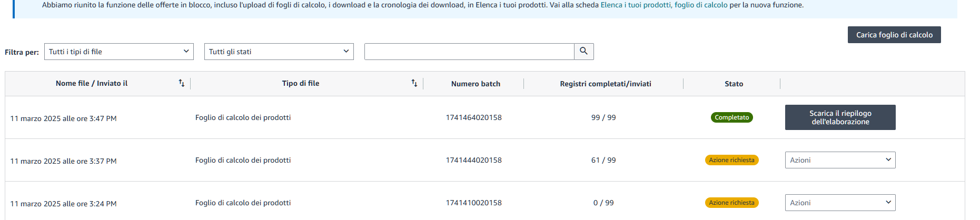Click batch number 1741464020158
This screenshot has height=220, width=980.
473,117
